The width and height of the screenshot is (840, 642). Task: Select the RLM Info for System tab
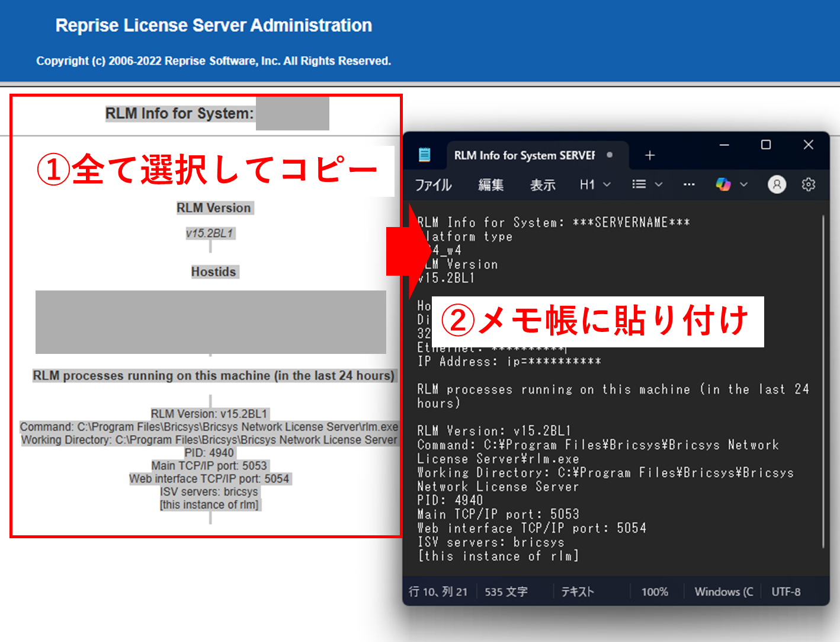click(x=524, y=155)
